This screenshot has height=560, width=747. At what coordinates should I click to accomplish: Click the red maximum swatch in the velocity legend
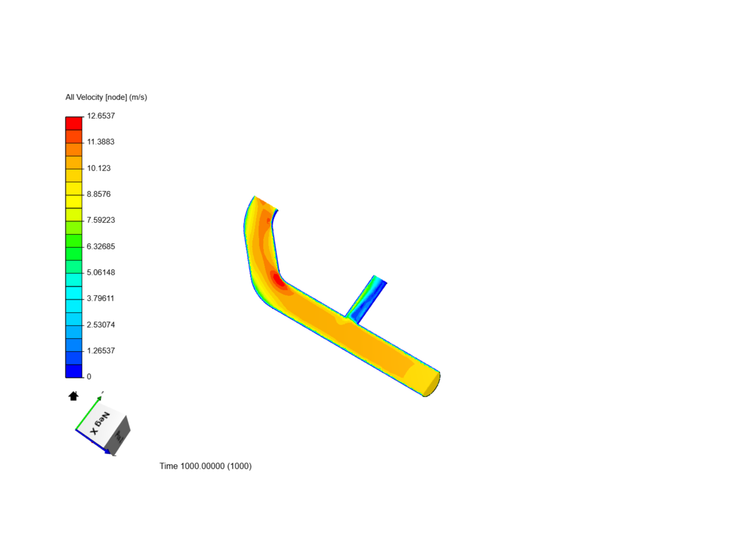point(74,123)
